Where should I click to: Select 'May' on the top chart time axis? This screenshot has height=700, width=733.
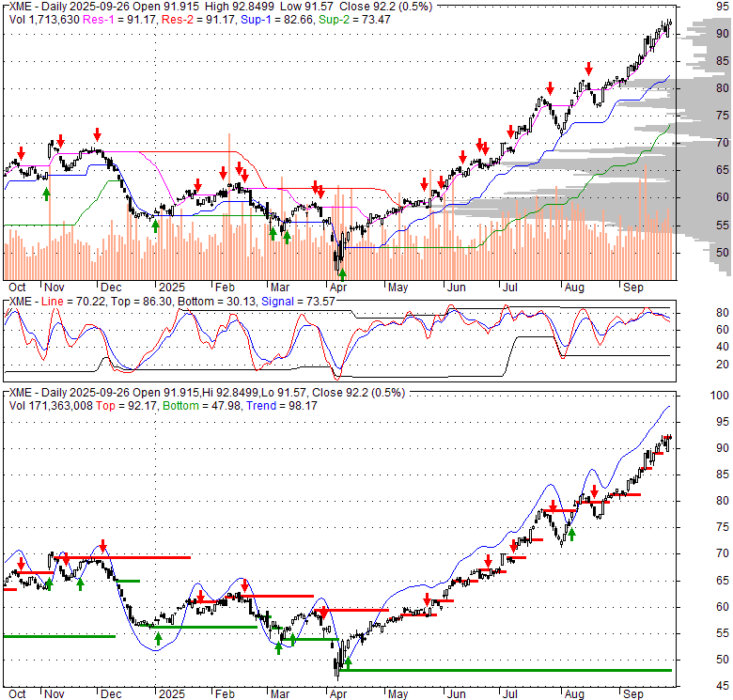[398, 288]
